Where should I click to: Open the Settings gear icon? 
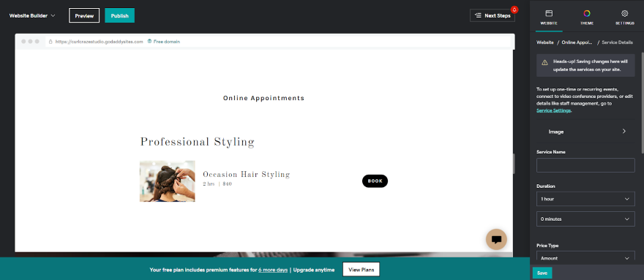point(625,14)
